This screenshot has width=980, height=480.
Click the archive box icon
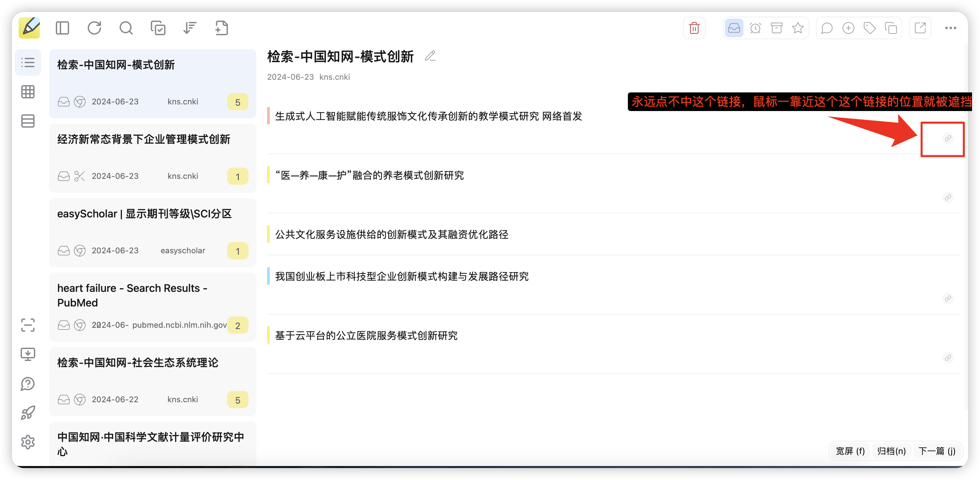pos(776,28)
